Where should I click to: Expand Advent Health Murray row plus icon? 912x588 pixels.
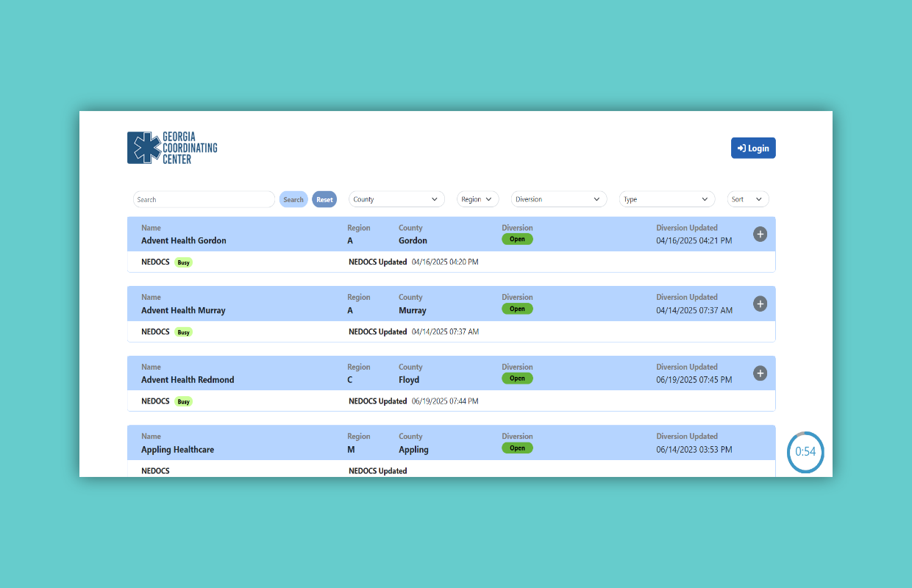point(760,304)
